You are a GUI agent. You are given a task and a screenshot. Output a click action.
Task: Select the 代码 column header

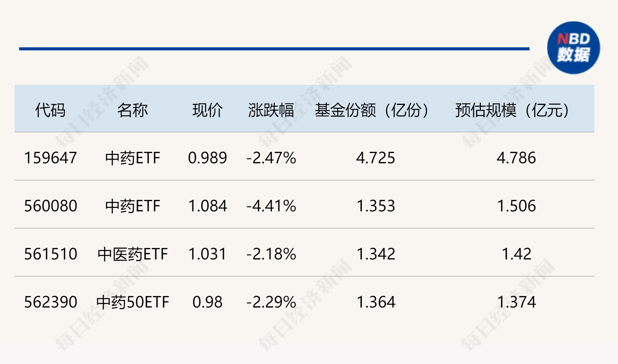pos(50,110)
